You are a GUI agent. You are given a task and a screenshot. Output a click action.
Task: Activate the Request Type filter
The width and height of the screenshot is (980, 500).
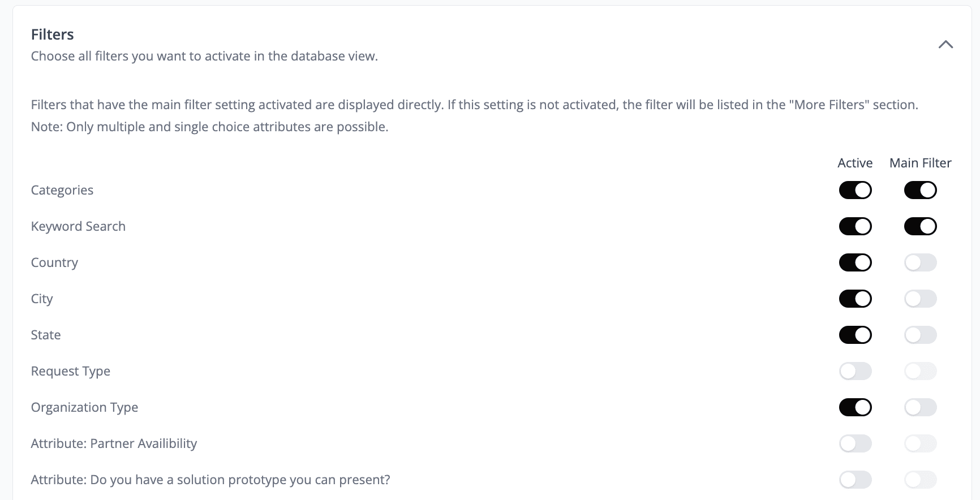pos(855,371)
